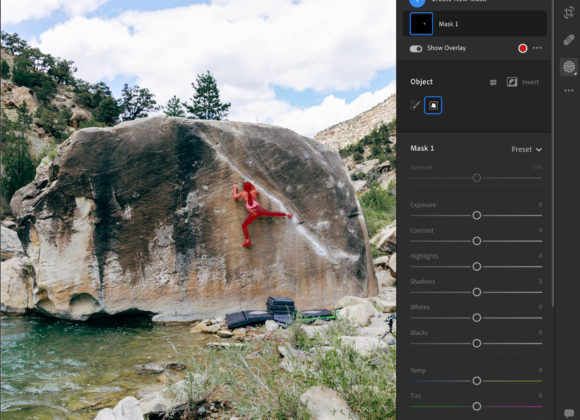Select the Mask 1 thumbnail

point(421,24)
